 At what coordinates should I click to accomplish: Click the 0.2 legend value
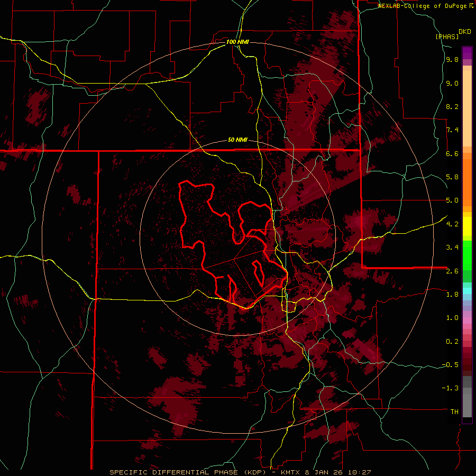[452, 342]
